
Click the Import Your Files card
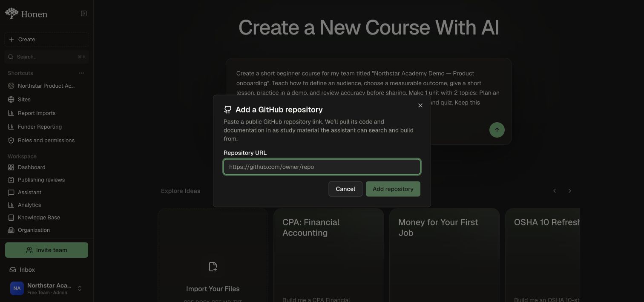pos(213,255)
